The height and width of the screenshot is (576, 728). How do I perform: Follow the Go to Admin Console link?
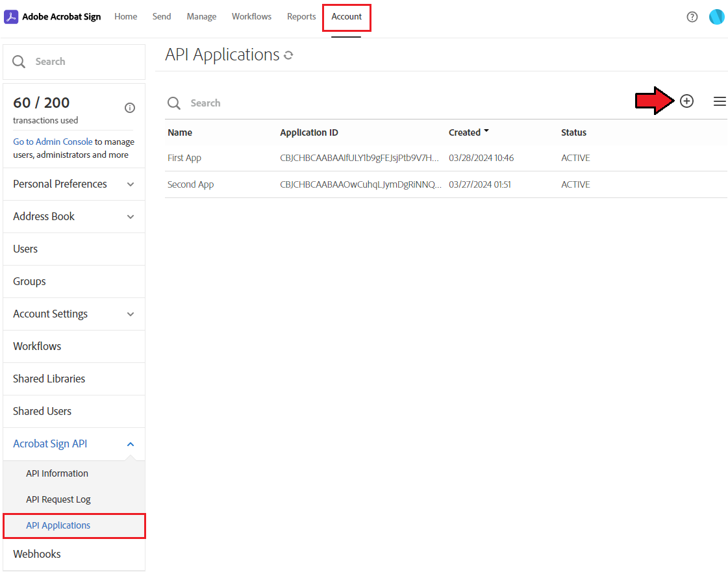click(53, 142)
